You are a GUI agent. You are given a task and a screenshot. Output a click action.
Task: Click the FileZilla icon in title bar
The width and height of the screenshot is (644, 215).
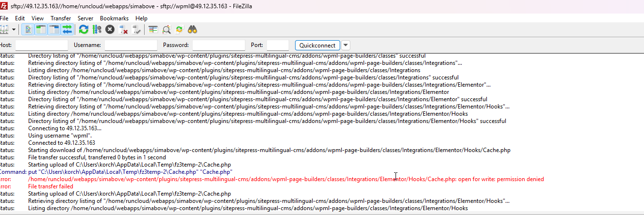[4, 6]
